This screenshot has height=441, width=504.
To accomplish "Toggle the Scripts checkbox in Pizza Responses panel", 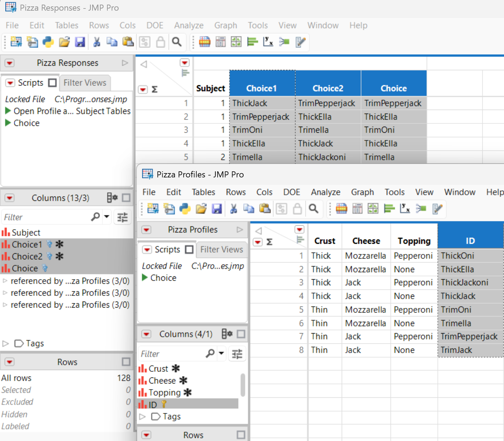I will pyautogui.click(x=52, y=83).
